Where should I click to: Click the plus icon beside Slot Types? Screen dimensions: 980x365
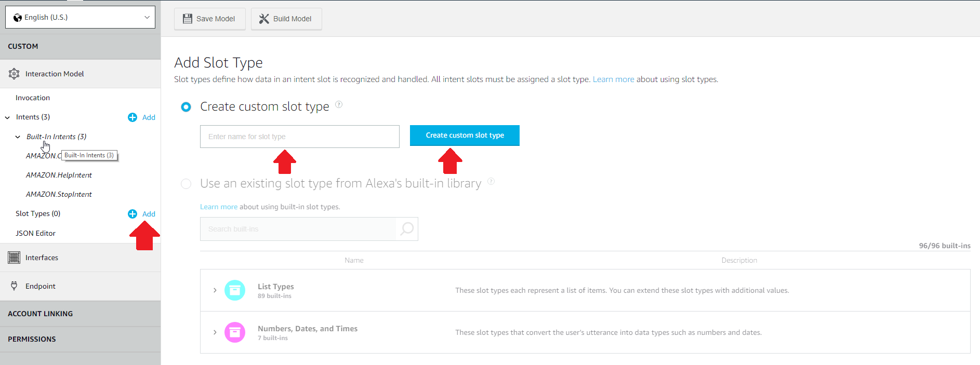[x=133, y=214]
